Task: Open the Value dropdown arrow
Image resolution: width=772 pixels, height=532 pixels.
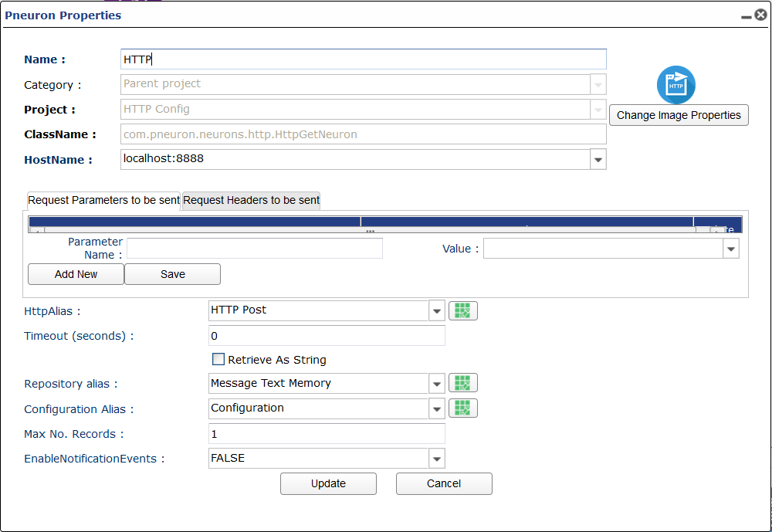Action: click(731, 249)
